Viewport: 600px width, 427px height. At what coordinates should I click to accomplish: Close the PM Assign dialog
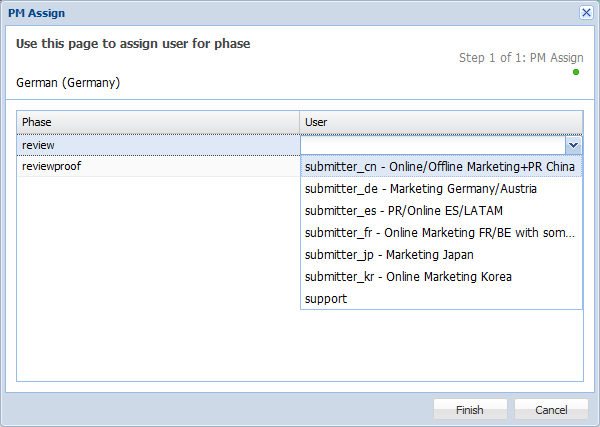point(586,12)
